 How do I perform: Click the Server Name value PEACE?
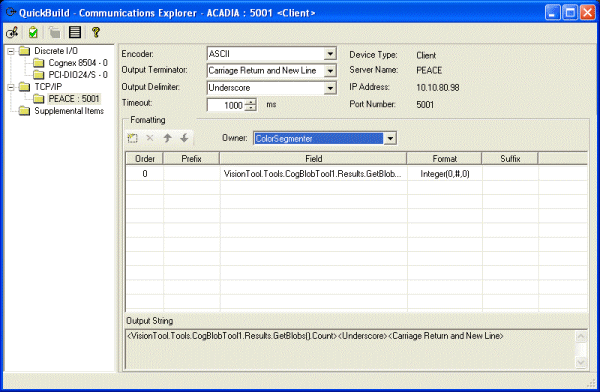(429, 70)
